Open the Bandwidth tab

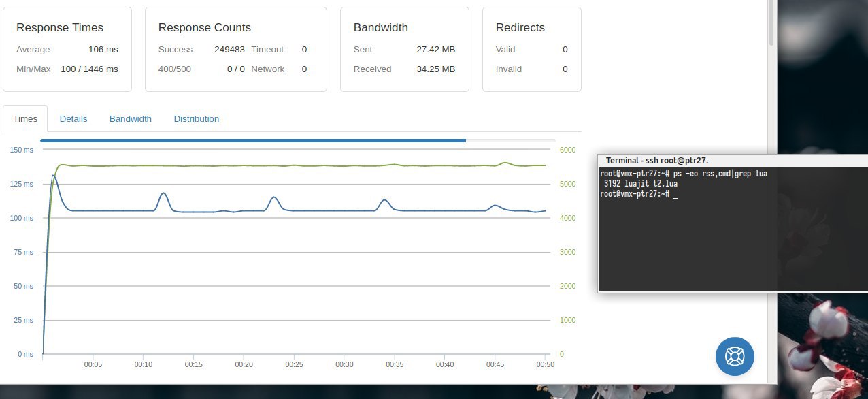click(x=131, y=118)
